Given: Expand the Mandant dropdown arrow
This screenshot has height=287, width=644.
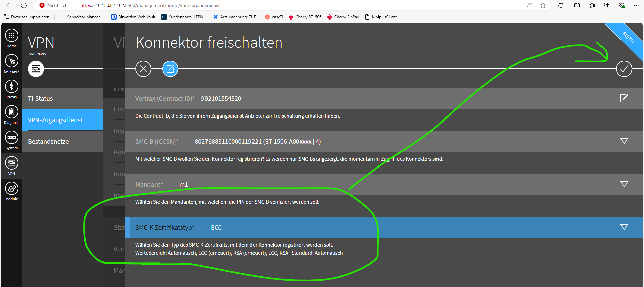Looking at the screenshot, I should click(x=624, y=184).
